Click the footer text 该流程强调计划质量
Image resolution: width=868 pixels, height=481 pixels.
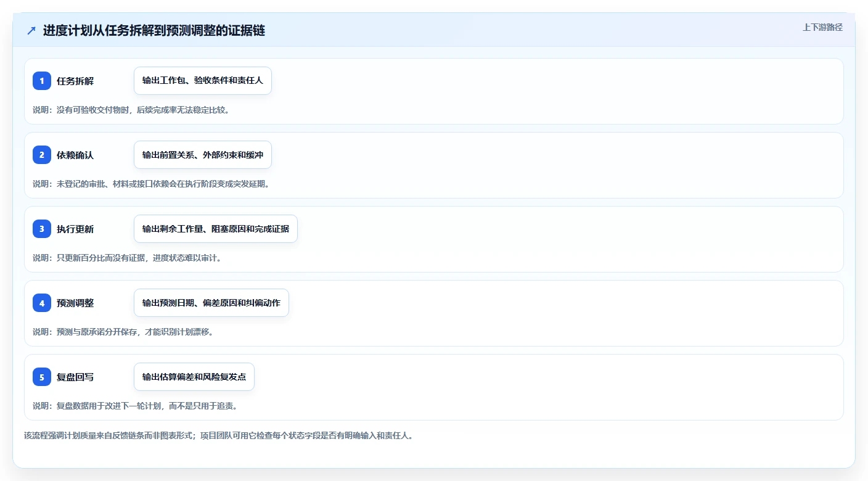coord(218,435)
